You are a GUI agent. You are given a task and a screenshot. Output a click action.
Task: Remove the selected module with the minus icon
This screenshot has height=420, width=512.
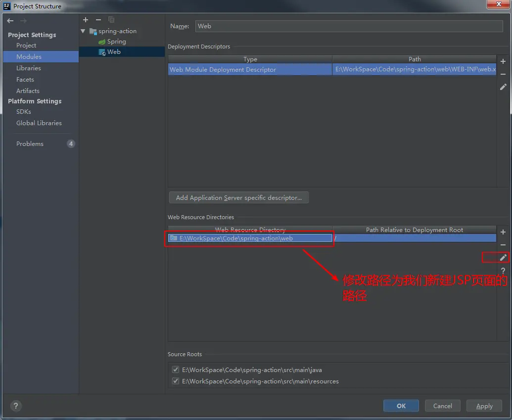(x=98, y=20)
